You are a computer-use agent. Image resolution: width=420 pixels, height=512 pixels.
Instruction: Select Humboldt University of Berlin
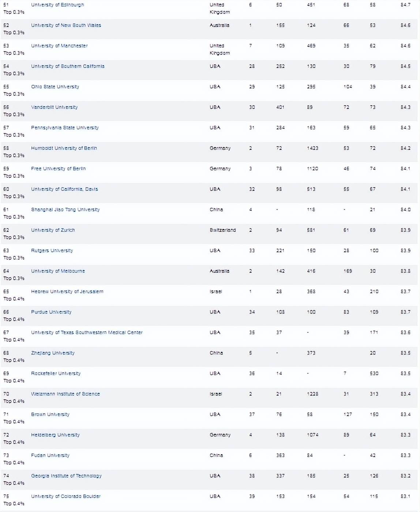pos(64,148)
